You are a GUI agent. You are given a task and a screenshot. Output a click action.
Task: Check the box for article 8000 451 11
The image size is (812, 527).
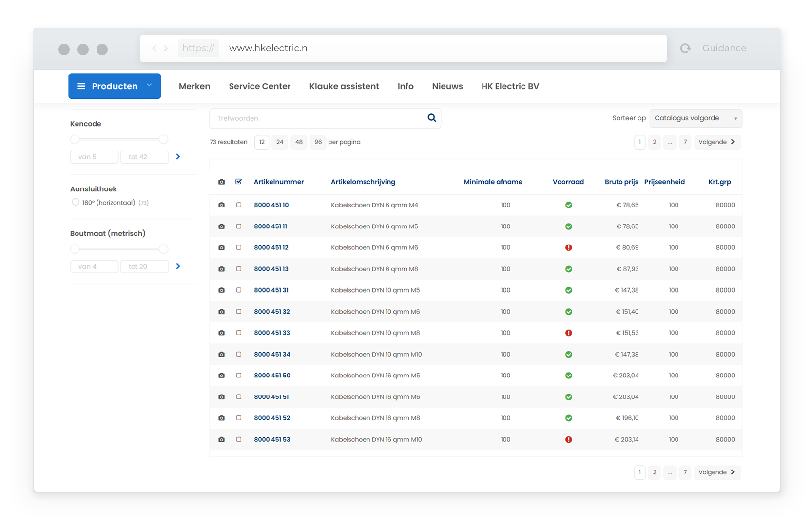238,226
